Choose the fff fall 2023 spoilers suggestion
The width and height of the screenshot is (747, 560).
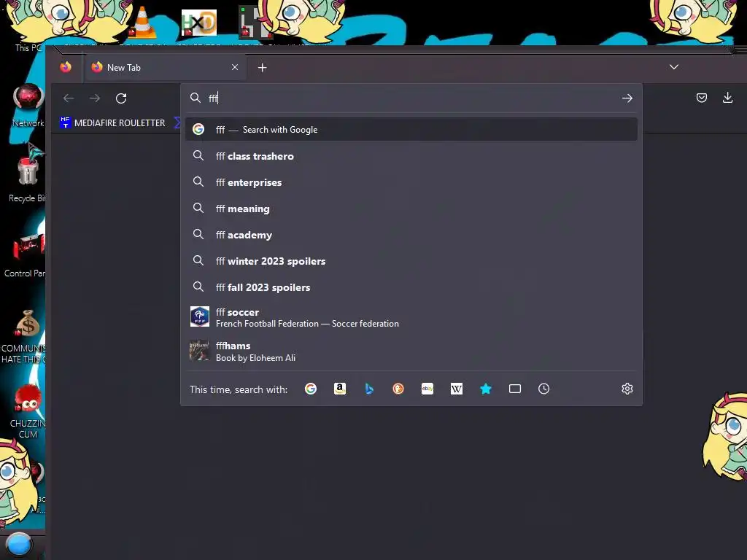[411, 287]
